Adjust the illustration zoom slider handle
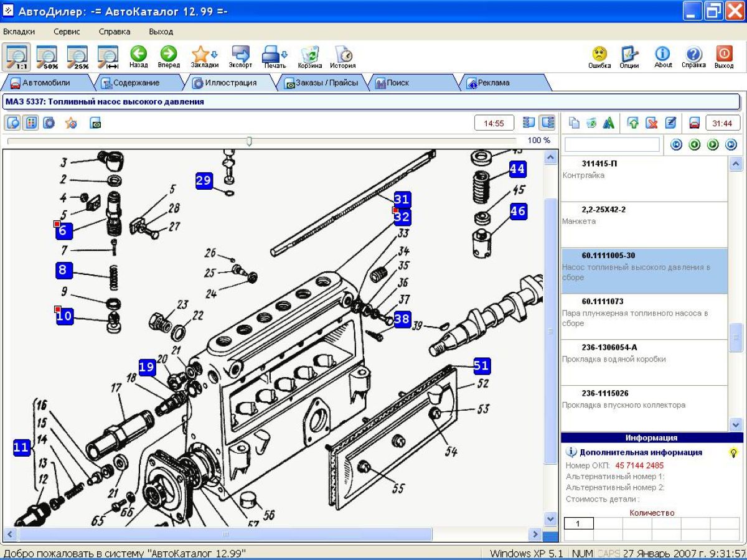The image size is (747, 560). (249, 141)
